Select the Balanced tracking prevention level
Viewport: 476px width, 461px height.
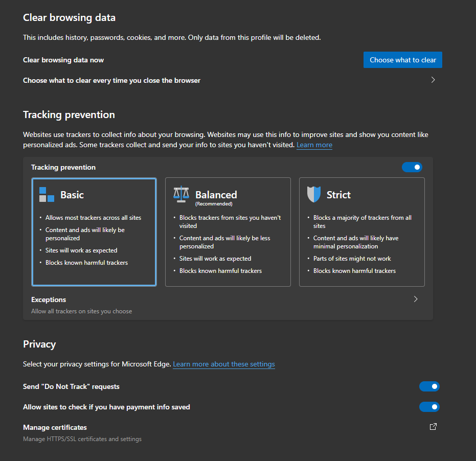point(228,232)
